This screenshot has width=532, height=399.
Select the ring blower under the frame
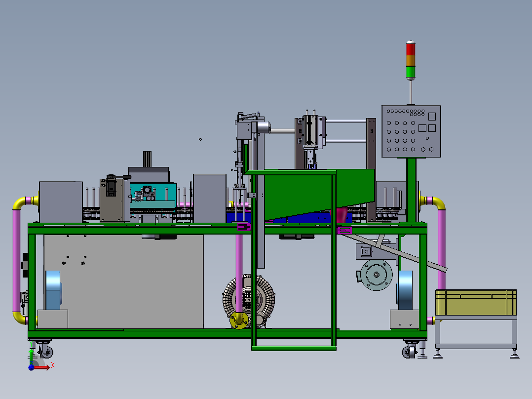[x=249, y=301]
